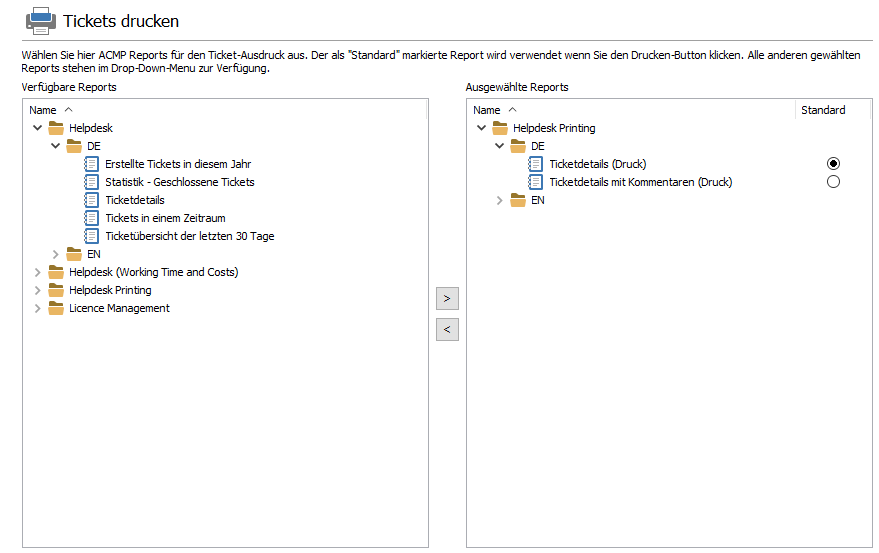The height and width of the screenshot is (553, 879).
Task: Set Ticketdetails (Druck) as the standard report
Action: click(833, 164)
